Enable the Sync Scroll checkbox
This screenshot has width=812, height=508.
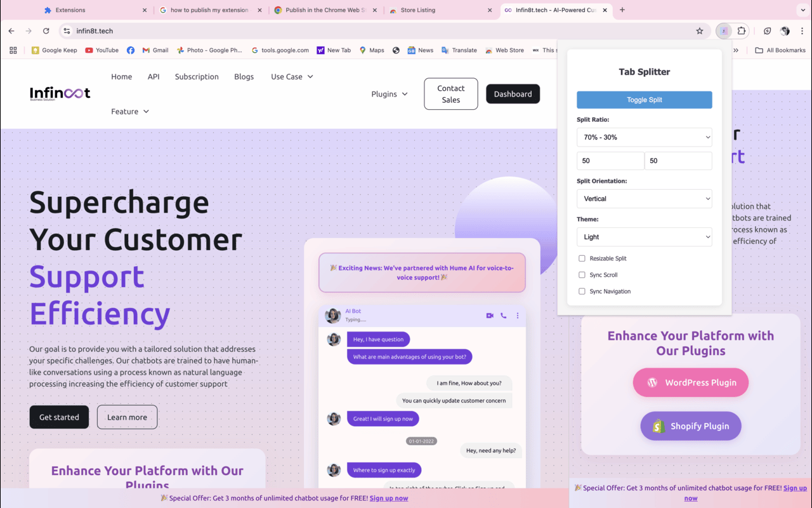(x=582, y=275)
